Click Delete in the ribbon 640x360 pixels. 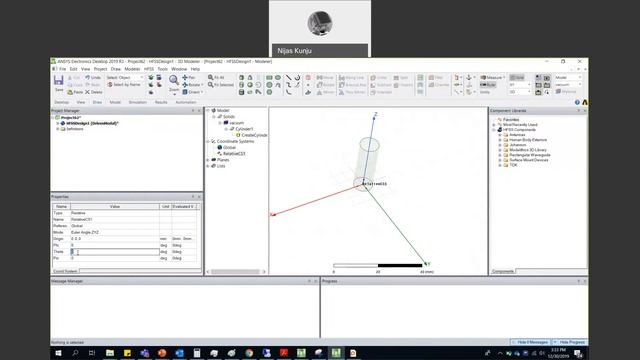[94, 92]
